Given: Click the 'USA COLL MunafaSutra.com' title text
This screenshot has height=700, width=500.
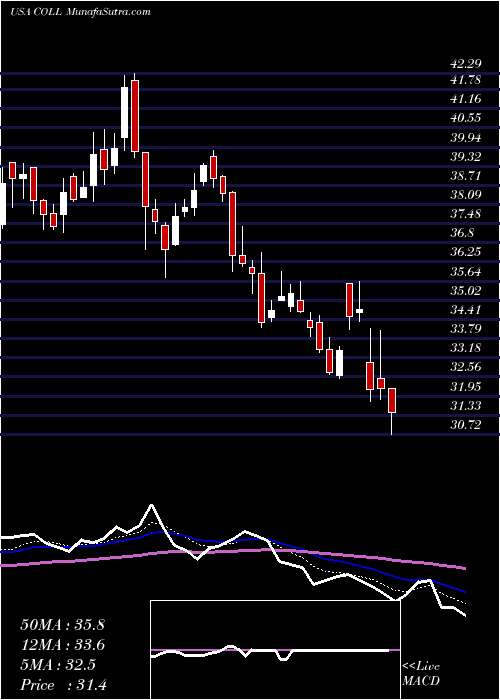Looking at the screenshot, I should point(80,12).
